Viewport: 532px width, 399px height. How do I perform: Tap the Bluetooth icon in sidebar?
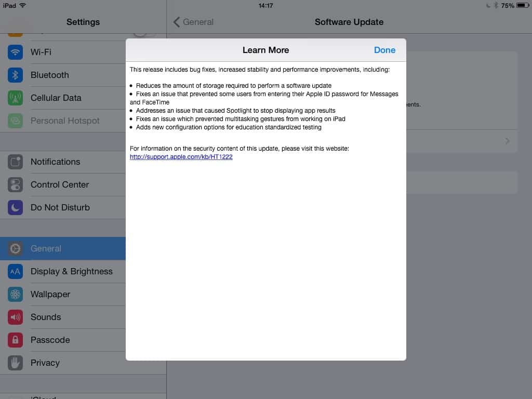click(x=15, y=75)
